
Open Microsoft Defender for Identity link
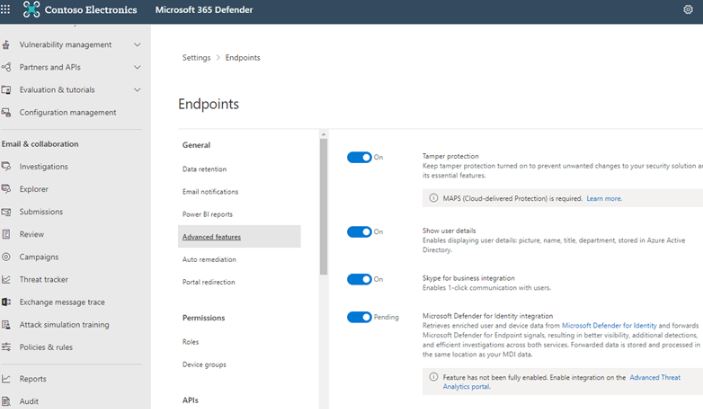coord(609,326)
